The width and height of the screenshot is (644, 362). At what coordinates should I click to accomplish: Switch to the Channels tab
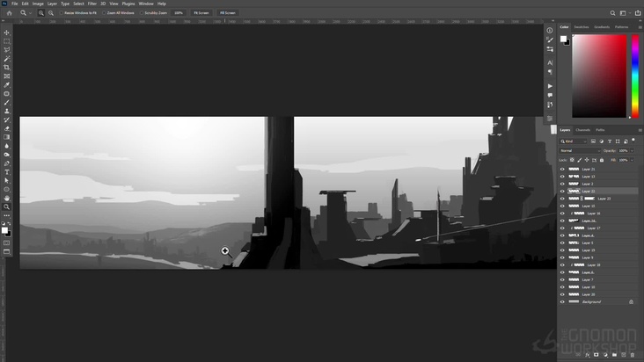[x=582, y=130]
